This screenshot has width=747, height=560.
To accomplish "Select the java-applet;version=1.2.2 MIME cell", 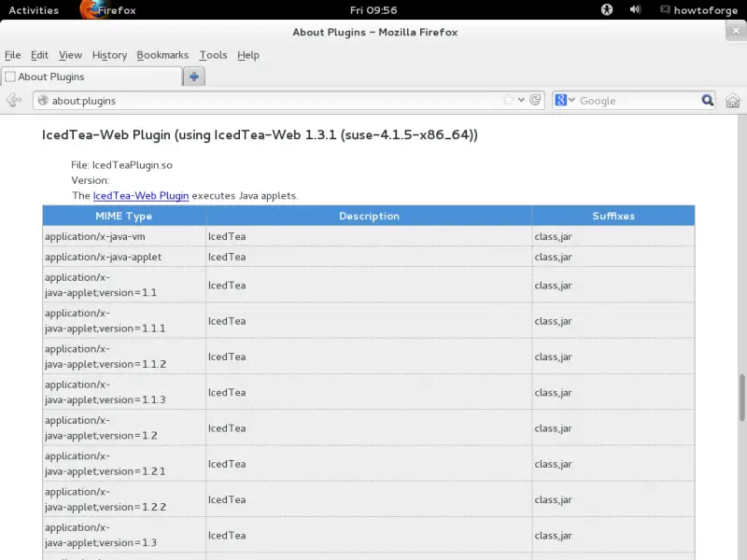I will (124, 499).
